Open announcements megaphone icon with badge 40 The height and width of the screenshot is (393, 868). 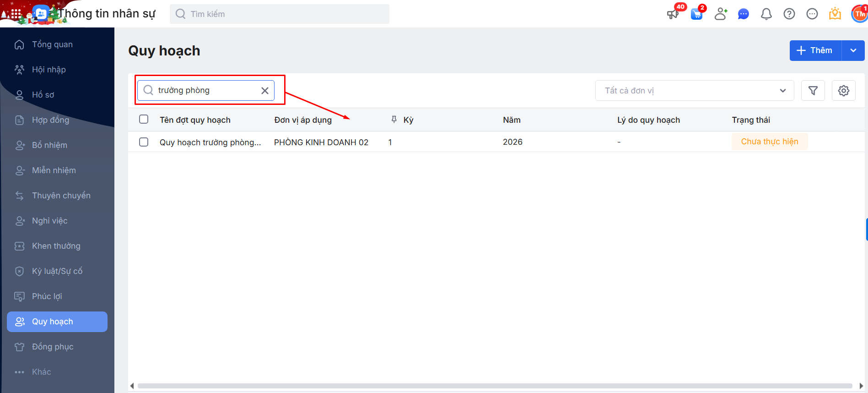673,14
